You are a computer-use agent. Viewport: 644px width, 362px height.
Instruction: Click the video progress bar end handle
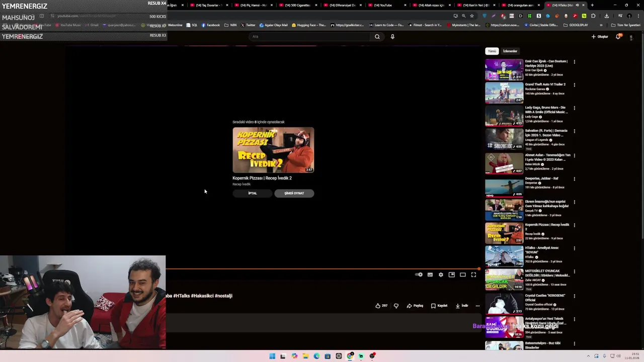tap(479, 269)
